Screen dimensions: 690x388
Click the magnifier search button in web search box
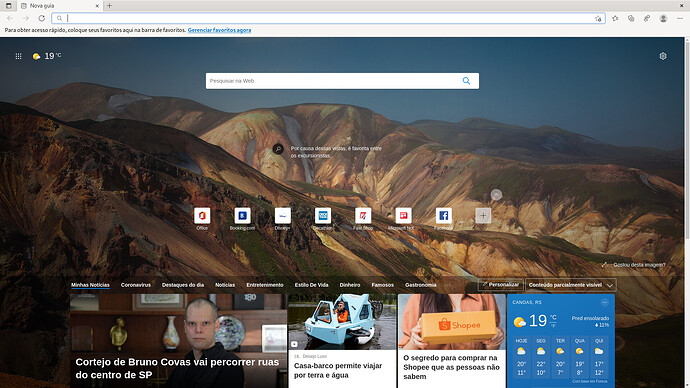pos(466,81)
